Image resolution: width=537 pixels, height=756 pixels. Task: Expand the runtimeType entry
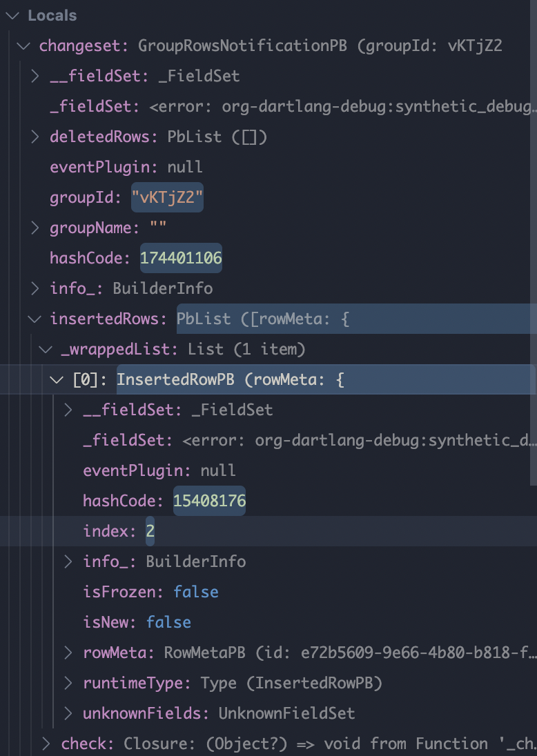[x=67, y=683]
